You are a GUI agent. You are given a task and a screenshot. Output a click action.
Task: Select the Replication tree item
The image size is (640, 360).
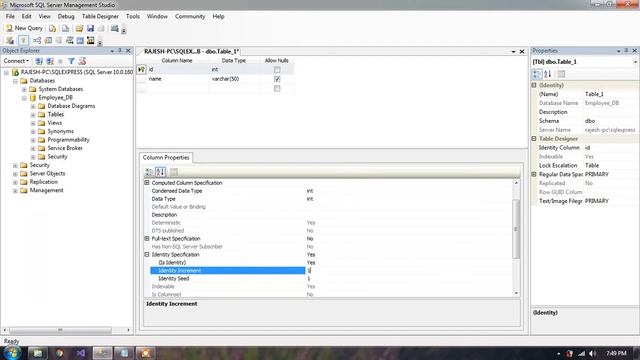pyautogui.click(x=44, y=182)
